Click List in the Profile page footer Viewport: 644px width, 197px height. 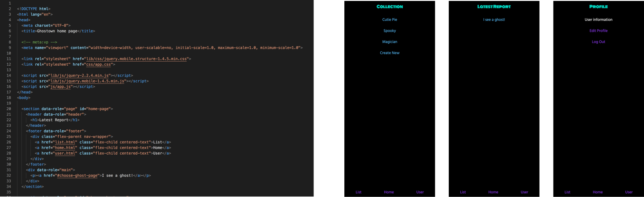(567, 192)
